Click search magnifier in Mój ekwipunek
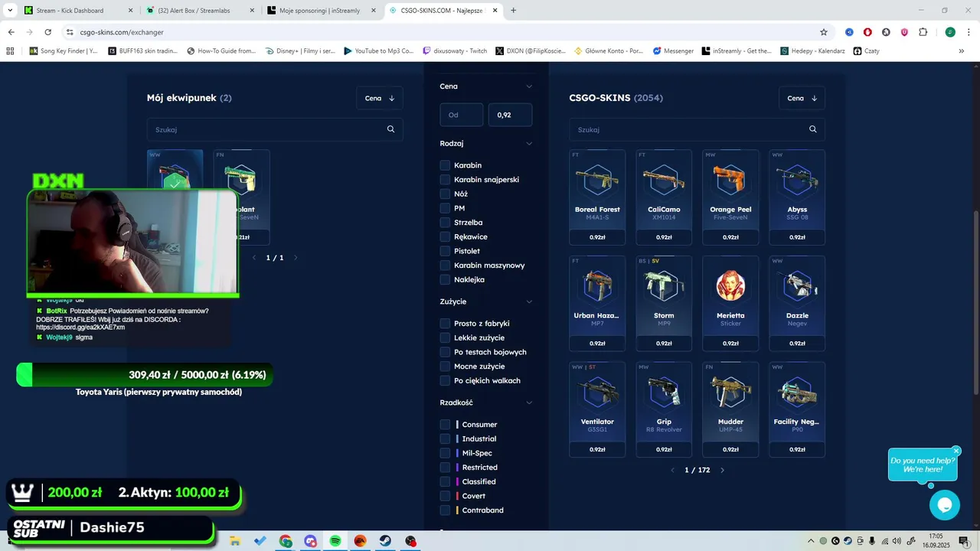This screenshot has width=980, height=551. point(390,129)
